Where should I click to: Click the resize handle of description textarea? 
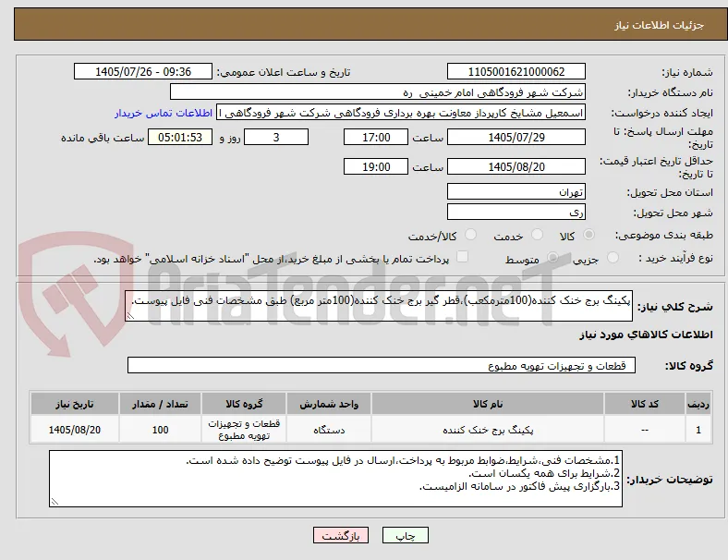(x=130, y=316)
